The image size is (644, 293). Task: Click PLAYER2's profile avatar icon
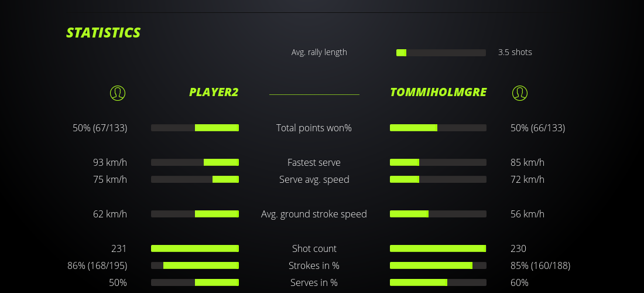coord(118,93)
